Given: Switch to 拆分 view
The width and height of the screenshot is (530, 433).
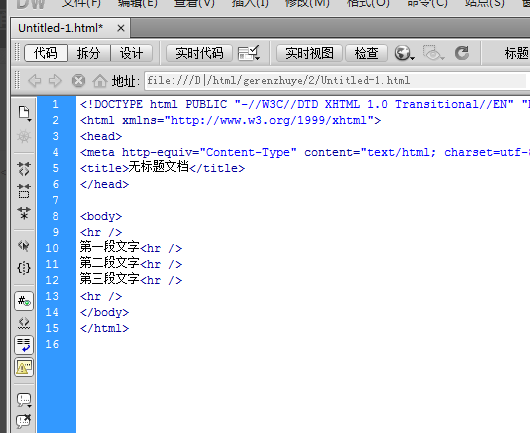Looking at the screenshot, I should pos(89,53).
